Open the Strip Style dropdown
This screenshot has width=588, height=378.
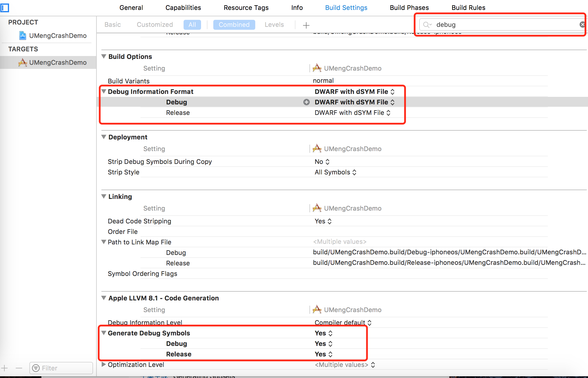[x=335, y=172]
